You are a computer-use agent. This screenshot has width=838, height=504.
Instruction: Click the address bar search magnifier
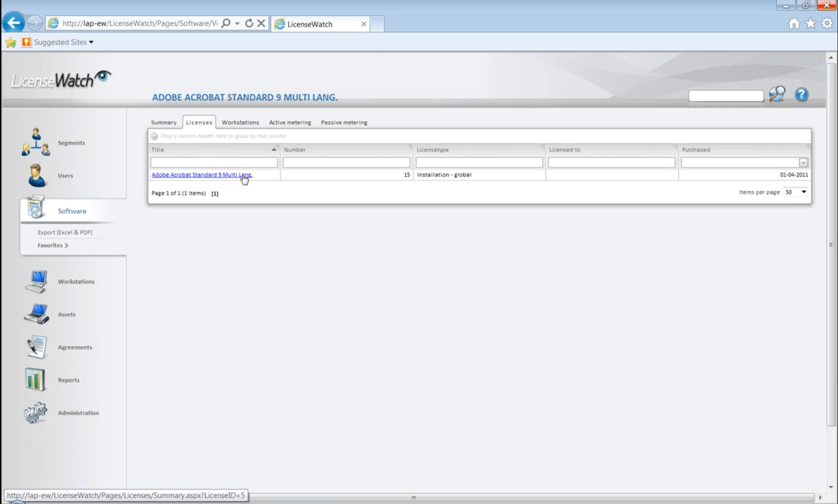pyautogui.click(x=226, y=23)
